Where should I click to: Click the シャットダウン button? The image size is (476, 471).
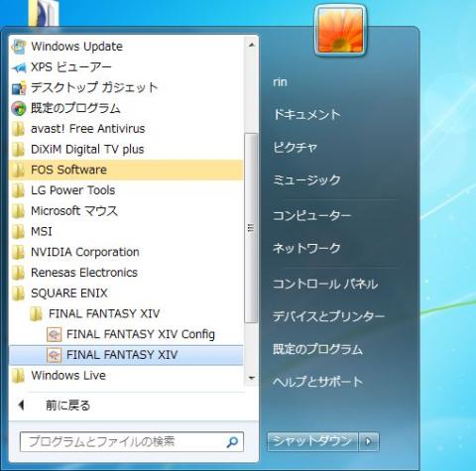312,441
